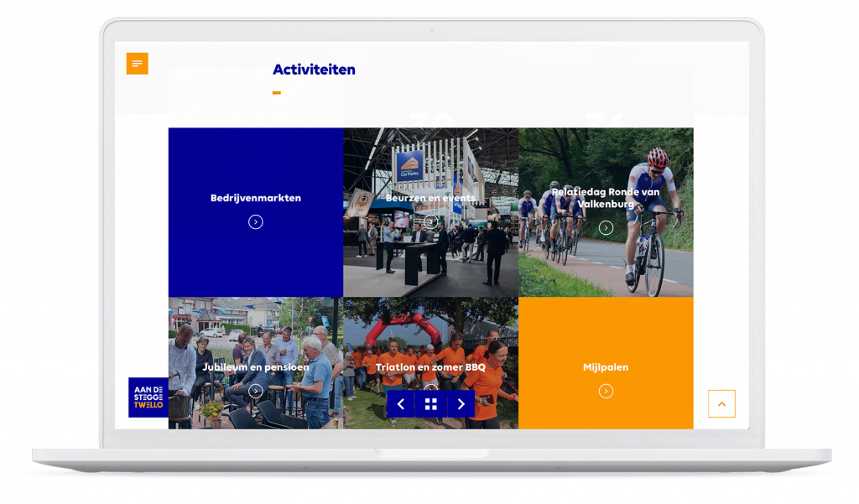Click the arrow icon on Beurzen en events
This screenshot has height=504, width=859.
click(x=430, y=221)
